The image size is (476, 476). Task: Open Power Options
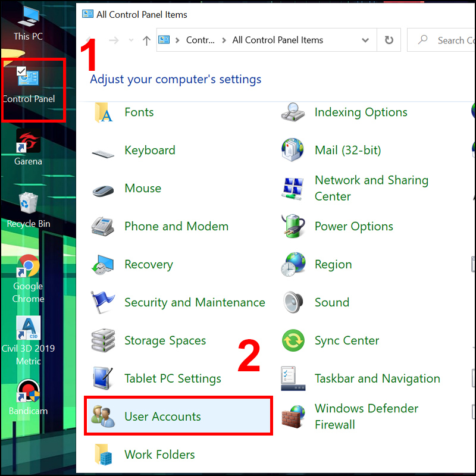click(x=353, y=226)
